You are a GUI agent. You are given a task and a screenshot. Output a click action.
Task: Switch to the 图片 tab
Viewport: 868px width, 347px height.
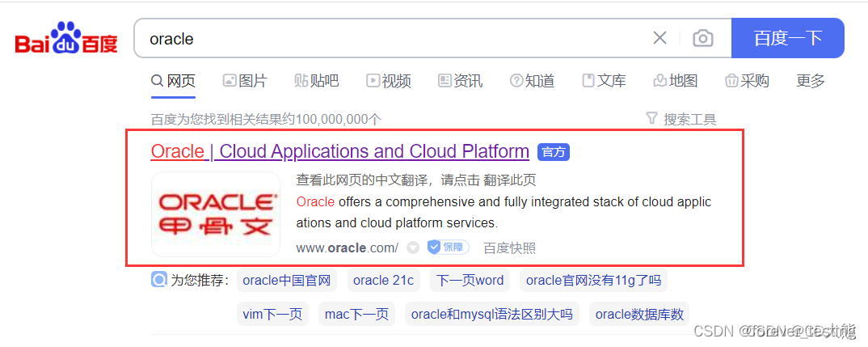245,82
